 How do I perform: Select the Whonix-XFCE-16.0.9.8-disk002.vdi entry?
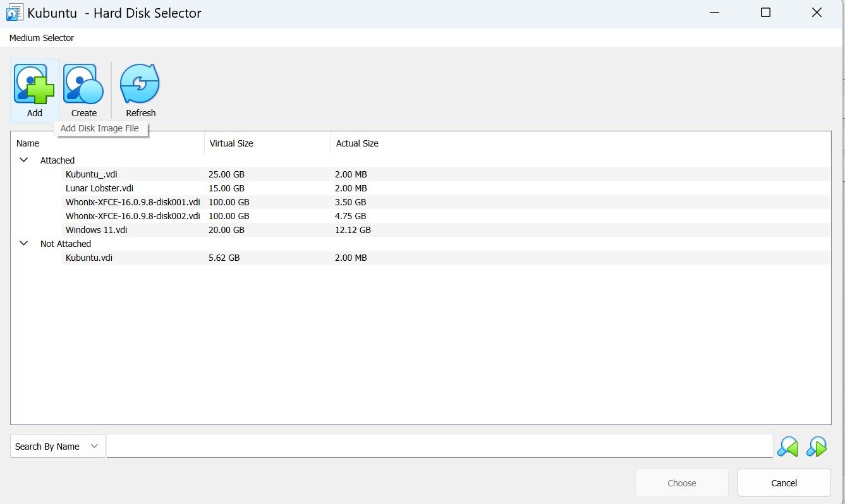pos(133,216)
